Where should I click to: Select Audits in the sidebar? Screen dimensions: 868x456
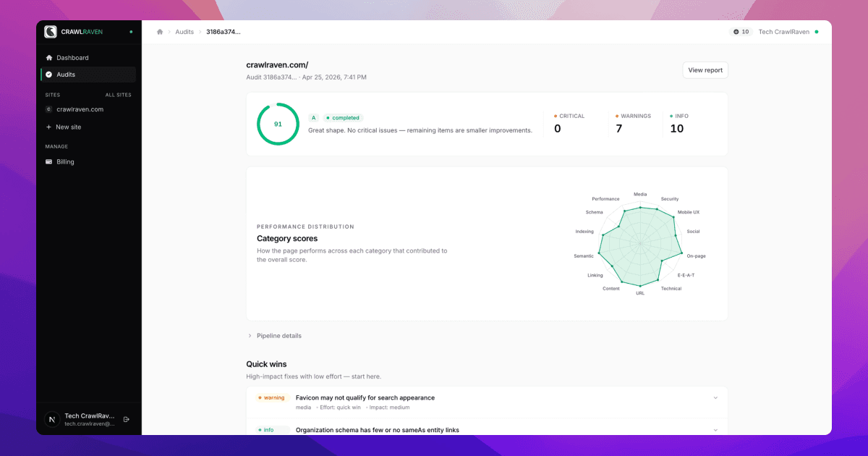88,75
